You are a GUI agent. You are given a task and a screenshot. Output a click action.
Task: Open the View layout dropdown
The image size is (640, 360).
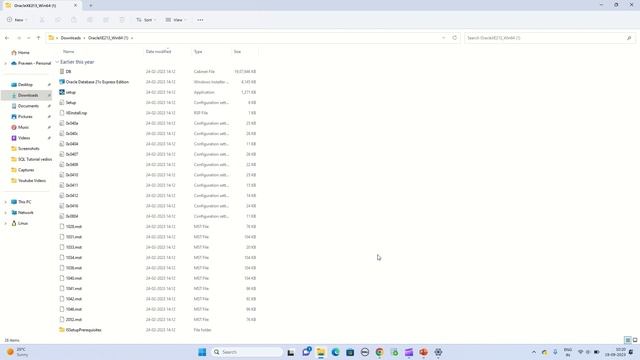[176, 20]
